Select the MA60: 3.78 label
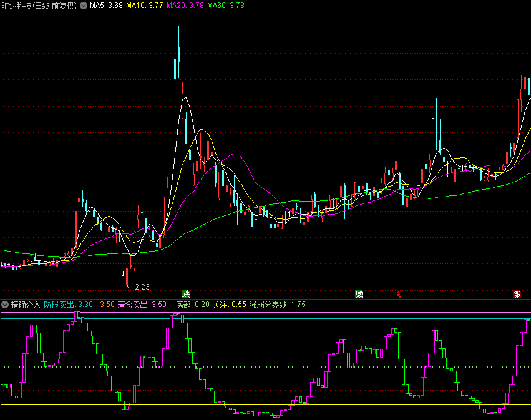This screenshot has height=420, width=531. coord(226,6)
